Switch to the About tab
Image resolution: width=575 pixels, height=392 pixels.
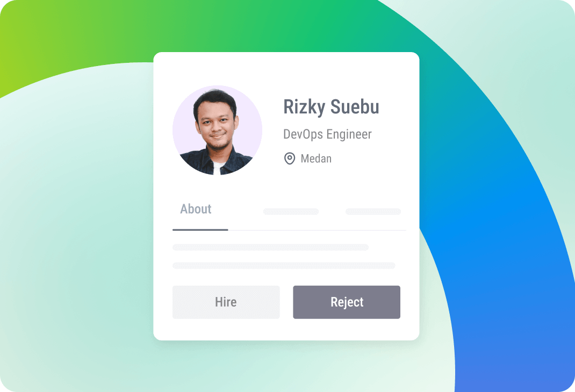pyautogui.click(x=196, y=209)
